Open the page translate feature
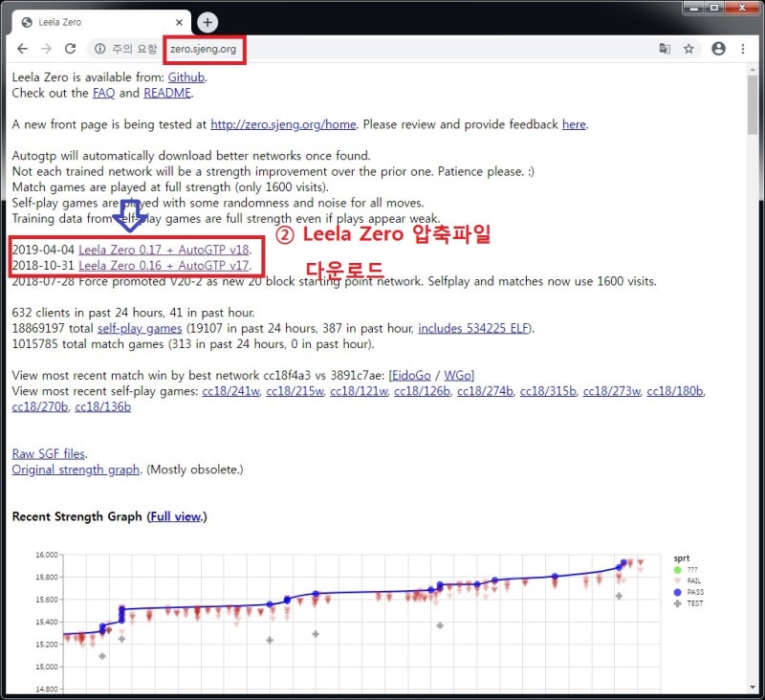 click(x=665, y=50)
